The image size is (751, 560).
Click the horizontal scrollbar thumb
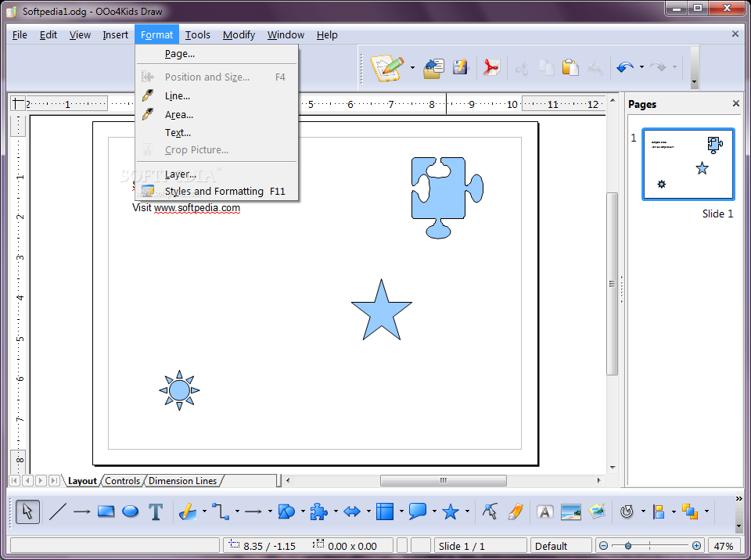[443, 480]
